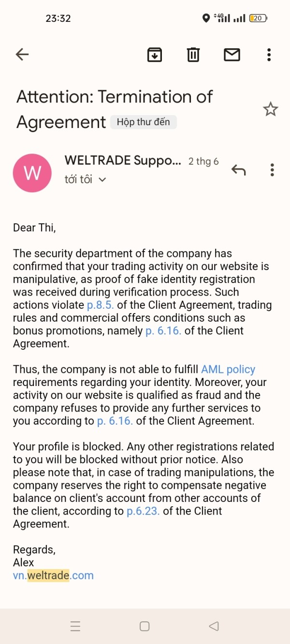290x644 pixels.
Task: Delete this email with the trash icon
Action: tap(193, 55)
